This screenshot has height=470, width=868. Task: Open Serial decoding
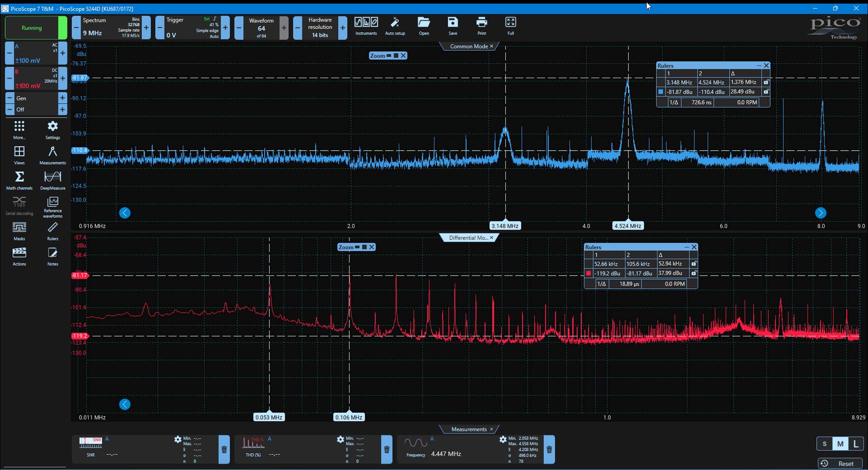pos(19,206)
